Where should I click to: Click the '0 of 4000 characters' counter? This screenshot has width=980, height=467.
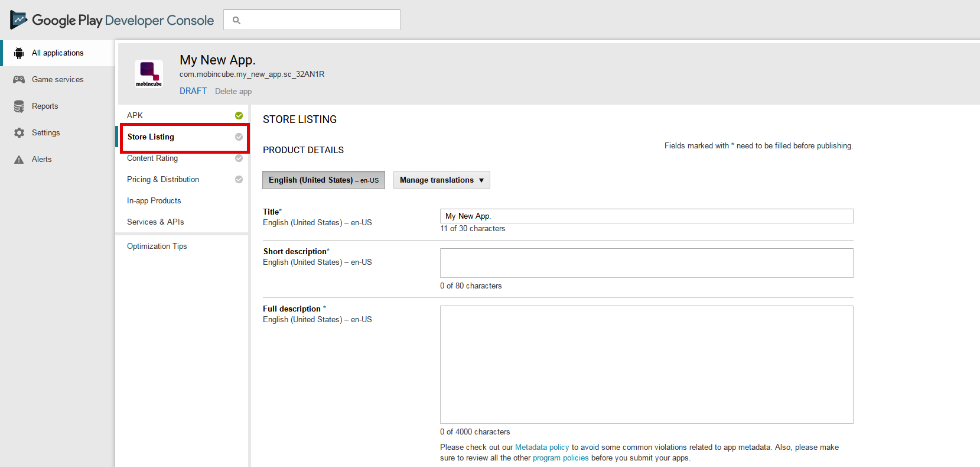[475, 432]
